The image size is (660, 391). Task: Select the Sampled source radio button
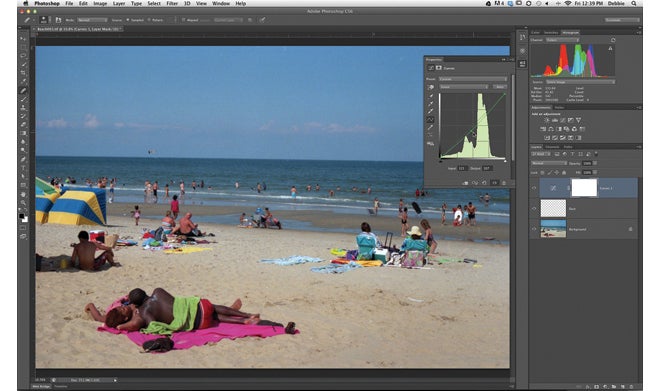(128, 20)
